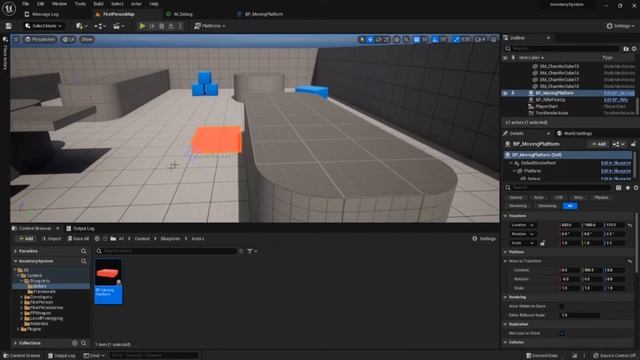Open the viewport Show menu
The image size is (640, 360).
tap(87, 40)
